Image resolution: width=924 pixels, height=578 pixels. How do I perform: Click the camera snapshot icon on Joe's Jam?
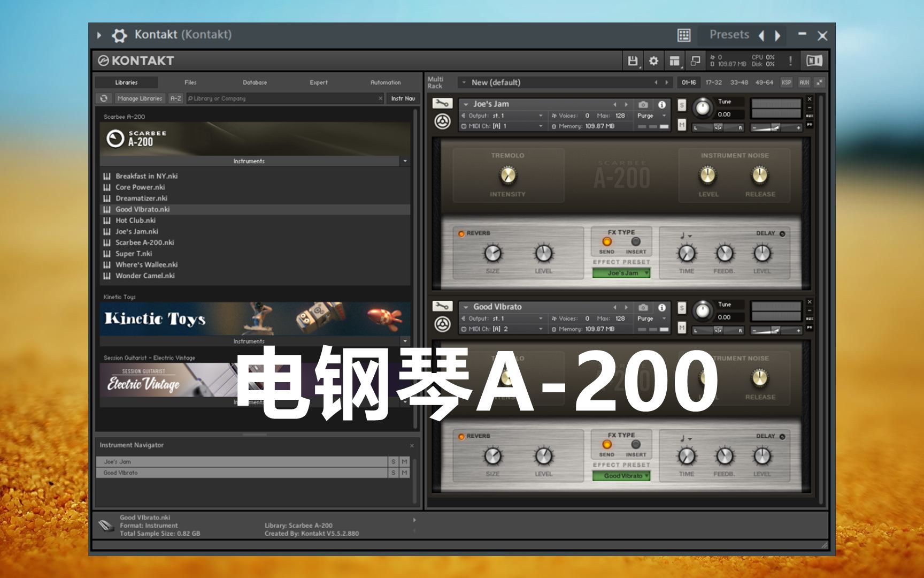tap(643, 104)
